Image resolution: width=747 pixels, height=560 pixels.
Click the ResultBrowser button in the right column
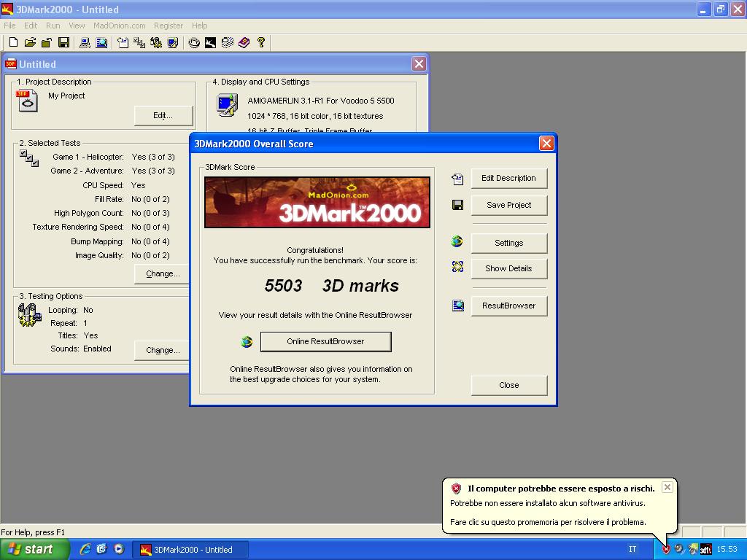point(508,306)
